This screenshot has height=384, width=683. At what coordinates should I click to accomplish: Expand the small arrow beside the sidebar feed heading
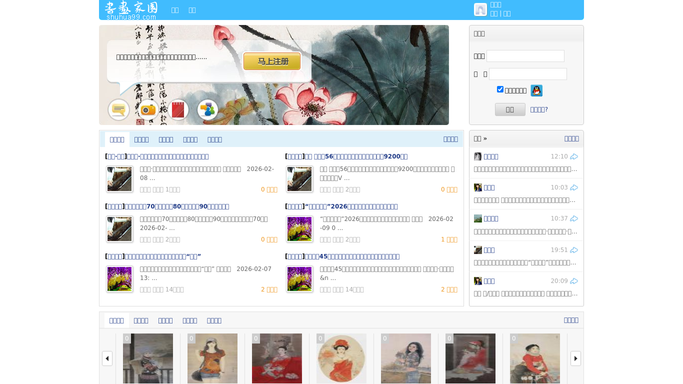coord(485,139)
